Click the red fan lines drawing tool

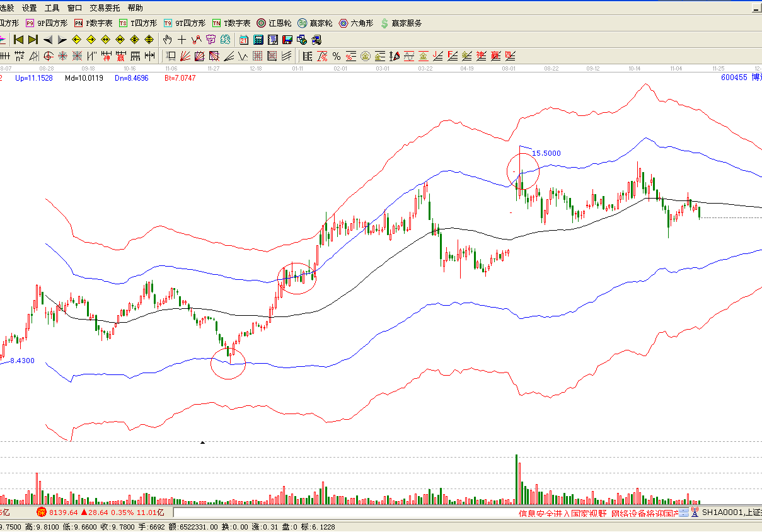(185, 56)
